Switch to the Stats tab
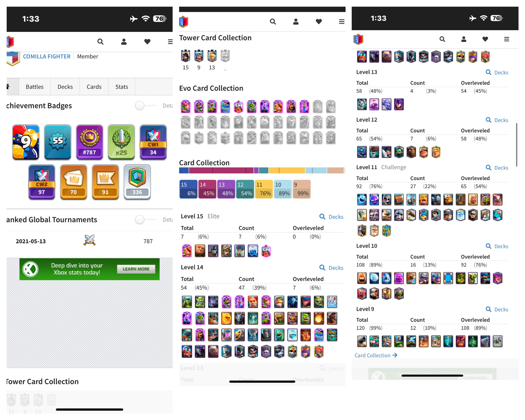Screen dimensions: 525x420 [x=122, y=87]
